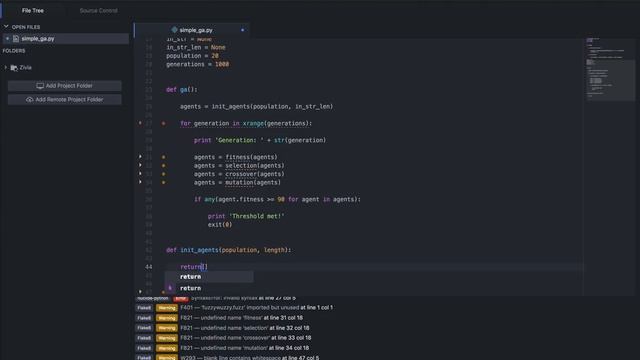Image resolution: width=640 pixels, height=360 pixels.
Task: Open the F401 fuzzywuzzy imported but unused warning
Action: point(256,308)
